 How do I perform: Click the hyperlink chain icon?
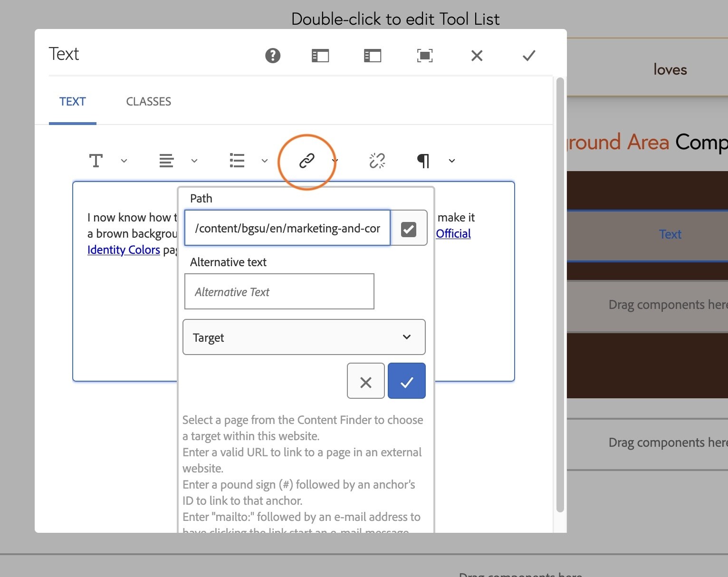coord(307,161)
